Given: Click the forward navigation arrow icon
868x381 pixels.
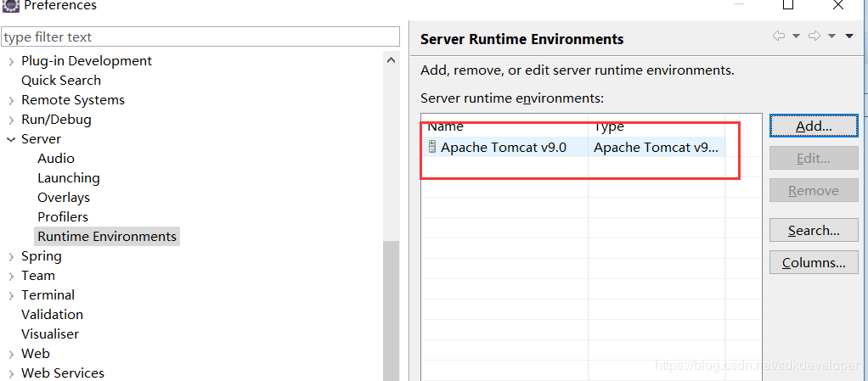Looking at the screenshot, I should tap(814, 36).
